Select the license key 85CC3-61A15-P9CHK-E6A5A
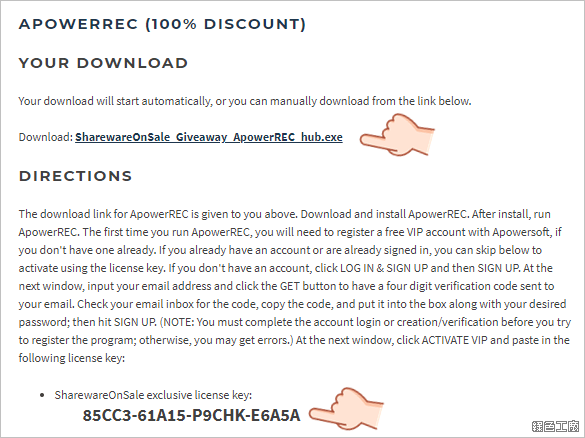The width and height of the screenshot is (585, 438). tap(191, 415)
